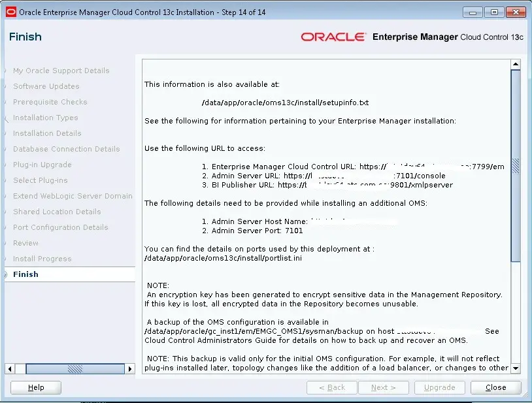Image resolution: width=532 pixels, height=403 pixels.
Task: Select the My Oracle Support Details step
Action: 61,71
